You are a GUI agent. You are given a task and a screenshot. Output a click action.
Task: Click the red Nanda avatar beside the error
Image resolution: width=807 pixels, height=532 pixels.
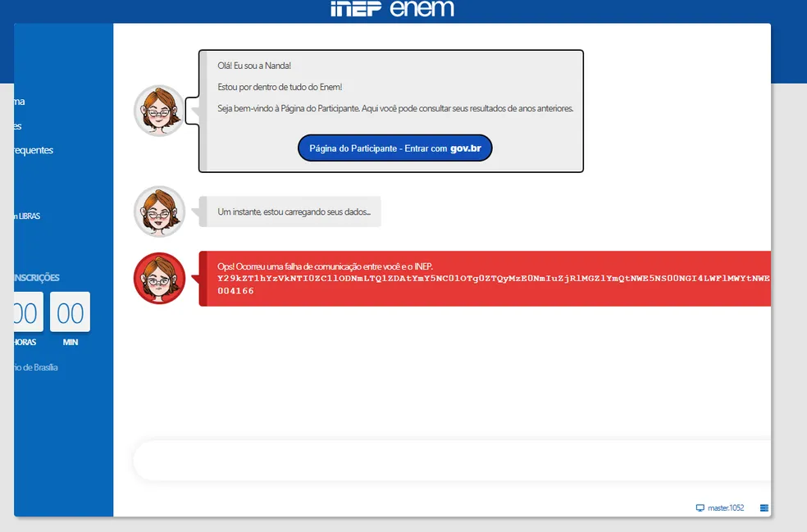click(x=159, y=278)
